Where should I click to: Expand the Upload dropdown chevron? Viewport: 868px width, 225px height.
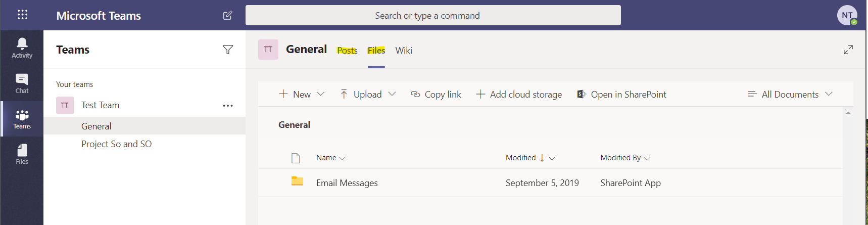point(392,94)
